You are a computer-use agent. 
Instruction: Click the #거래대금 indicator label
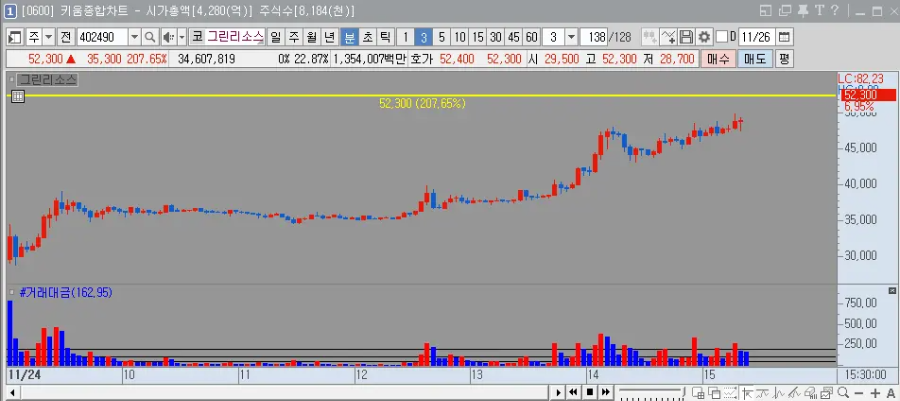click(x=65, y=293)
